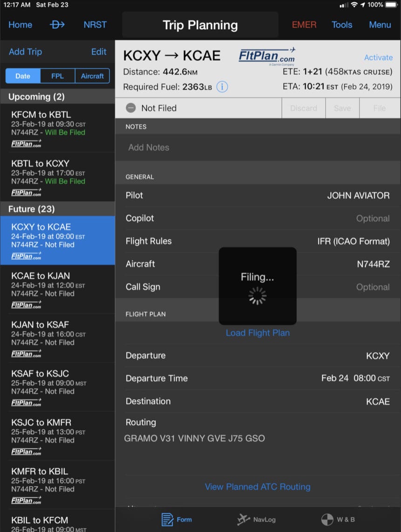
Task: Select the KCAE to KJAN trip
Action: point(57,289)
